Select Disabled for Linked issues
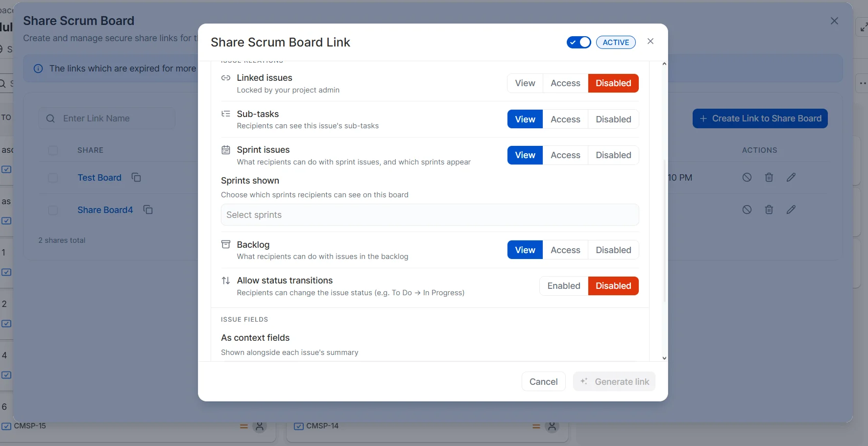Screen dimensions: 868x446 tap(613, 83)
